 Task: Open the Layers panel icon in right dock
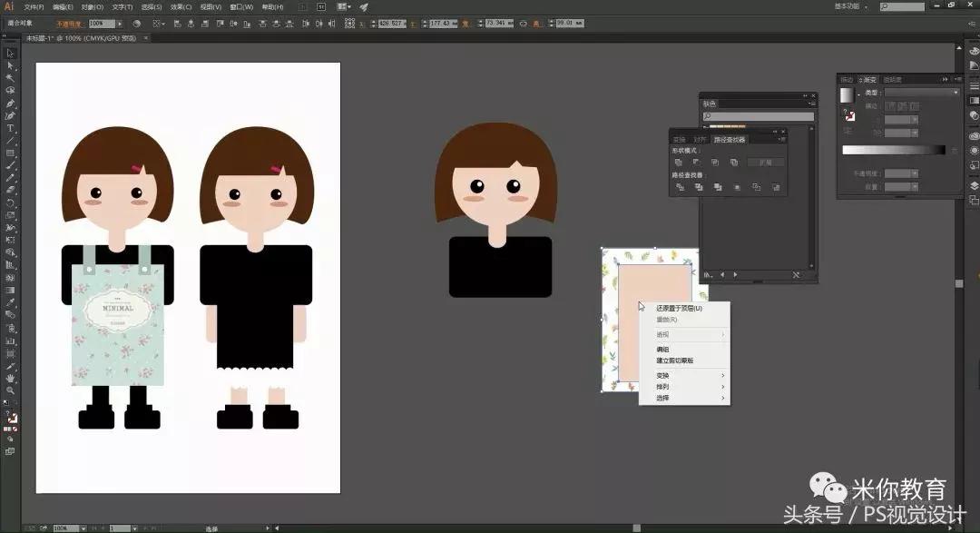(975, 186)
